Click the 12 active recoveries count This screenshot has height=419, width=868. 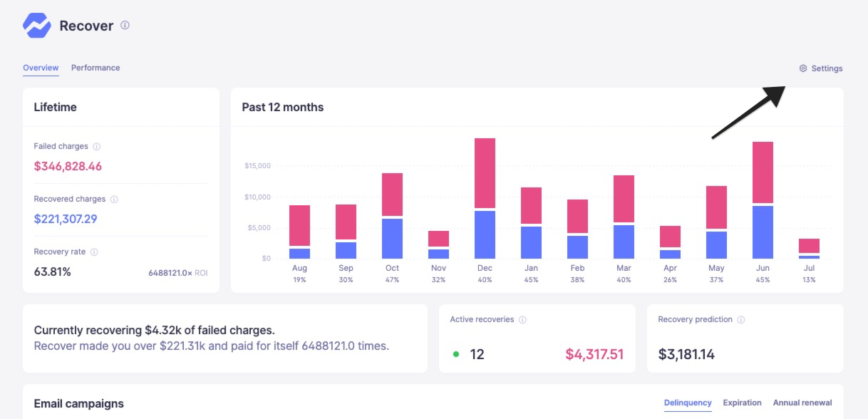(x=477, y=354)
